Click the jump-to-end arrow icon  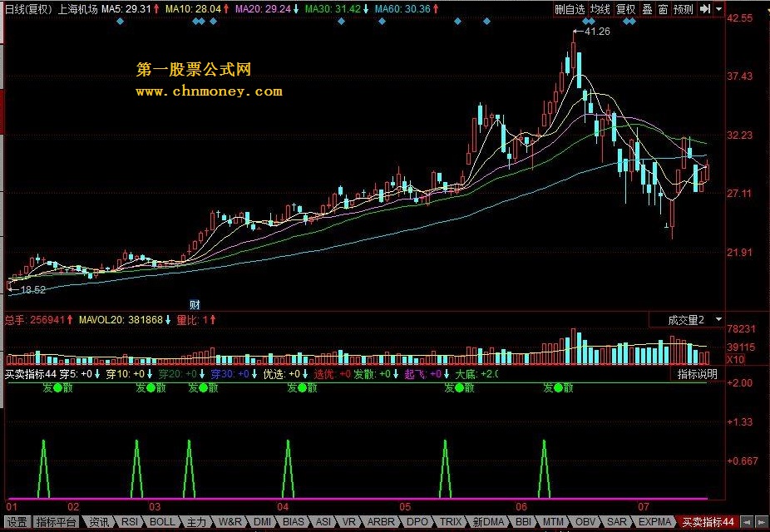[704, 9]
